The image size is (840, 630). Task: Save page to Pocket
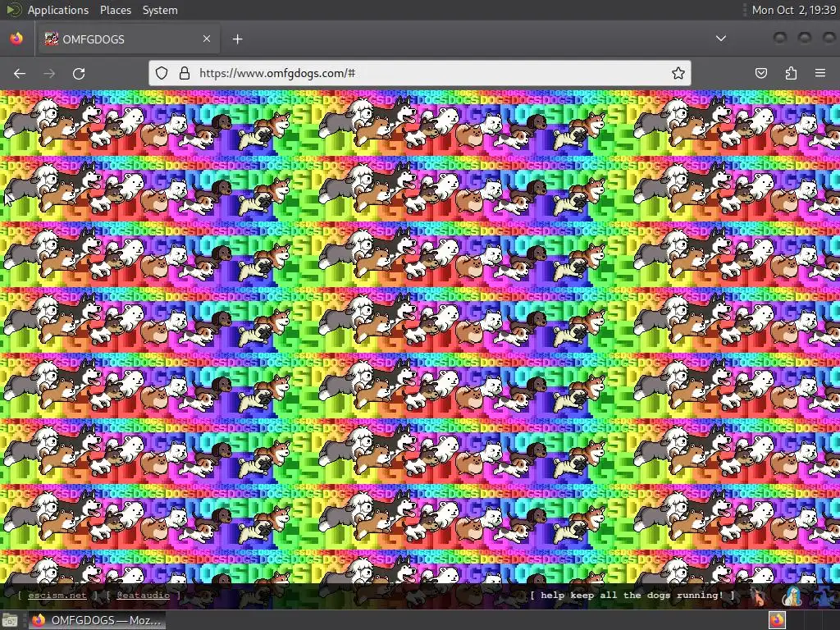[761, 73]
